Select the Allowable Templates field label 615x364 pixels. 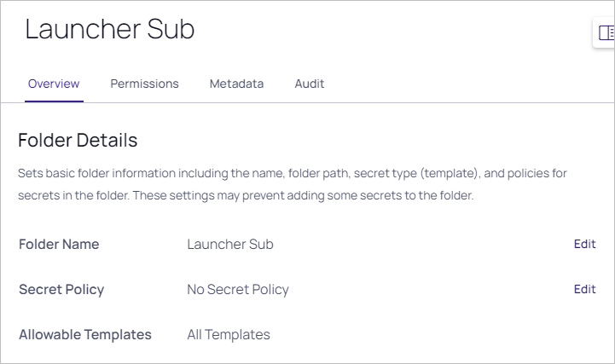[x=85, y=334]
